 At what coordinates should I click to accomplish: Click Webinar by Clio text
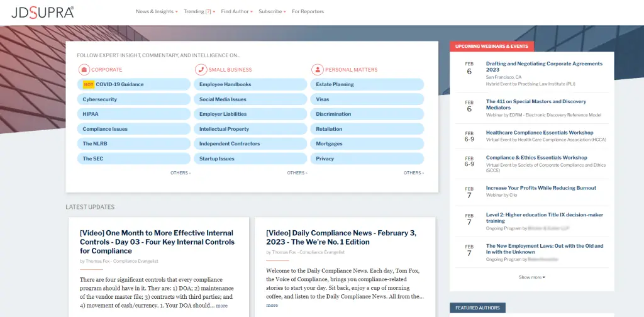point(501,195)
